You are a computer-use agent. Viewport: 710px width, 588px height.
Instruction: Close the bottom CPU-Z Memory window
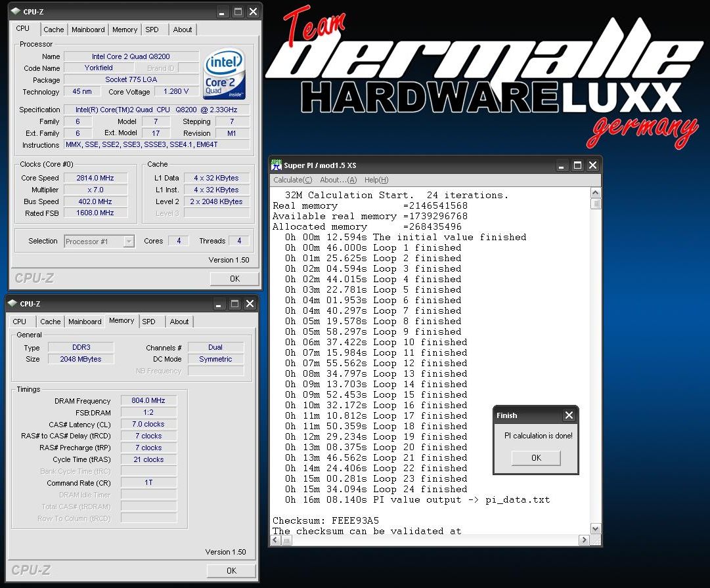click(x=250, y=304)
